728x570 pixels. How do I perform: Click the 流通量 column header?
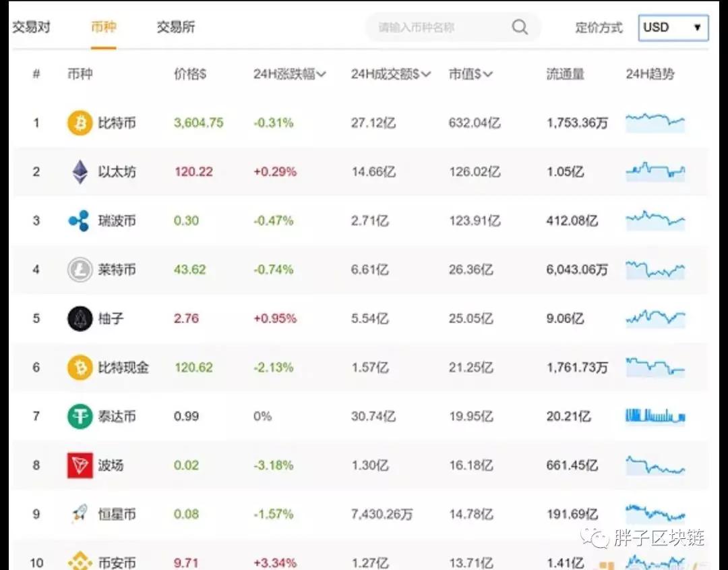pos(565,74)
